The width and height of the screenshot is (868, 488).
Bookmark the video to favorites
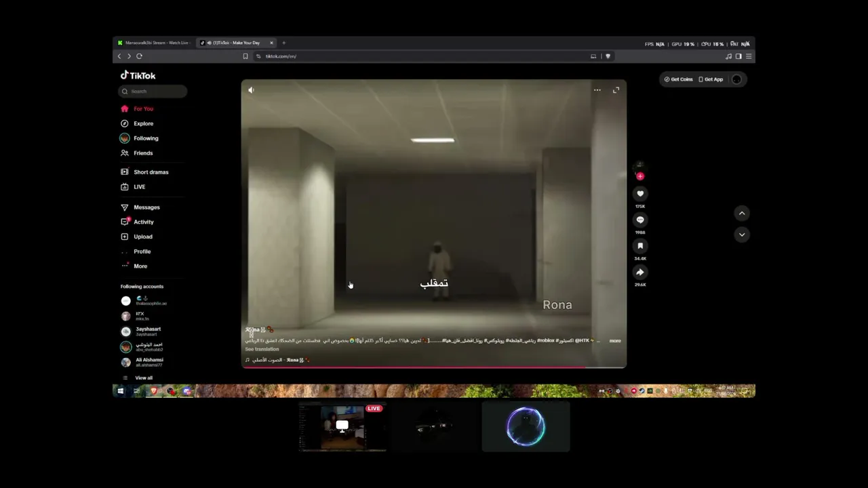tap(640, 246)
